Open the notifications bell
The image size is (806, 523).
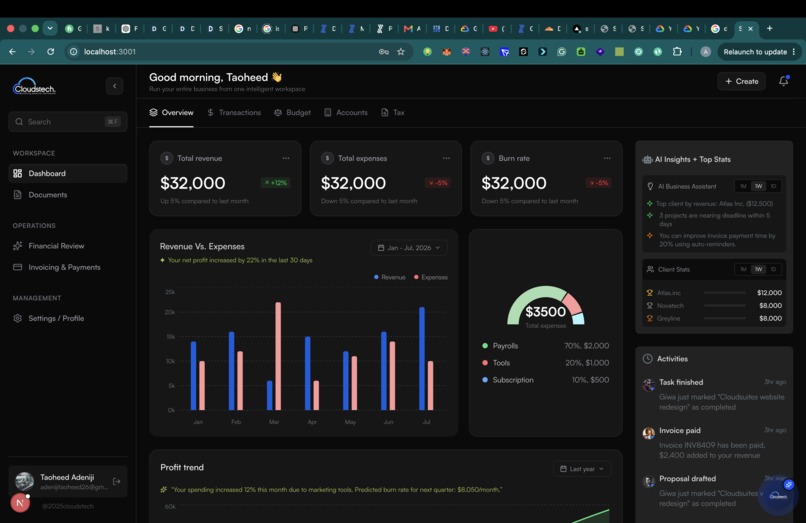(783, 81)
